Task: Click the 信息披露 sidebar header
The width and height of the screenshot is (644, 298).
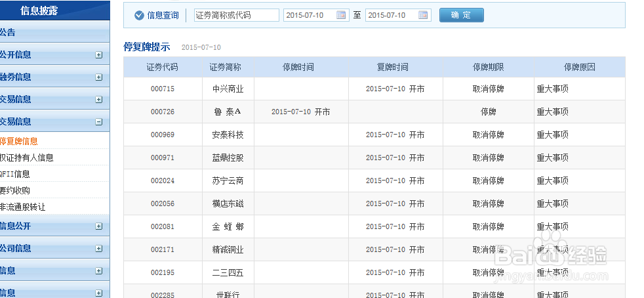Action: [x=54, y=11]
